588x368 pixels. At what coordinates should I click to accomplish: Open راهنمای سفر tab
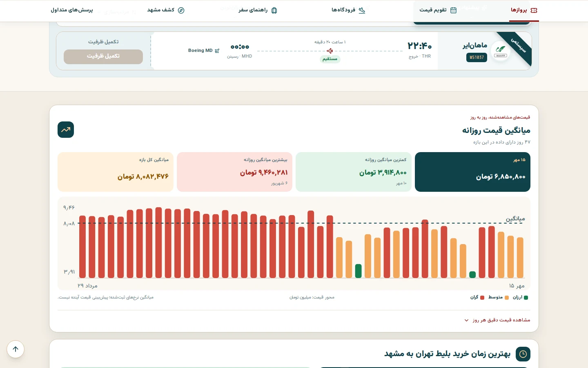(x=258, y=10)
